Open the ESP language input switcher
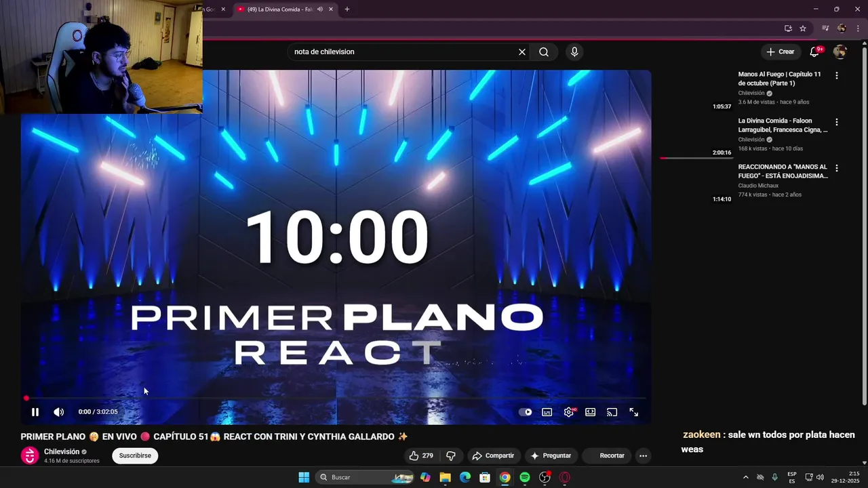This screenshot has height=488, width=868. point(792,477)
